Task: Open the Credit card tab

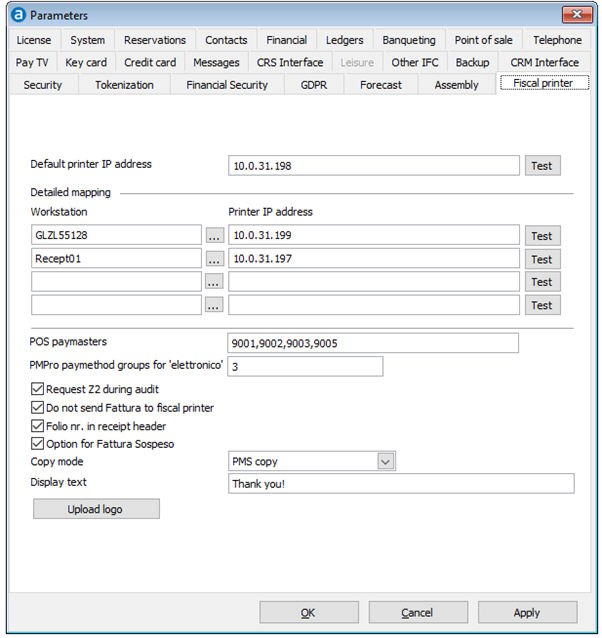Action: coord(150,63)
